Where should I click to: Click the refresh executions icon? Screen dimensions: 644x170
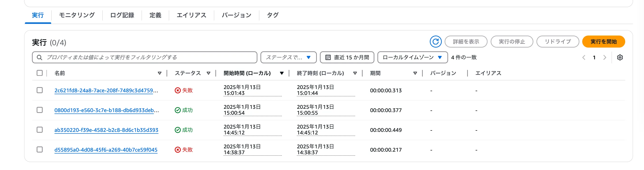[435, 42]
